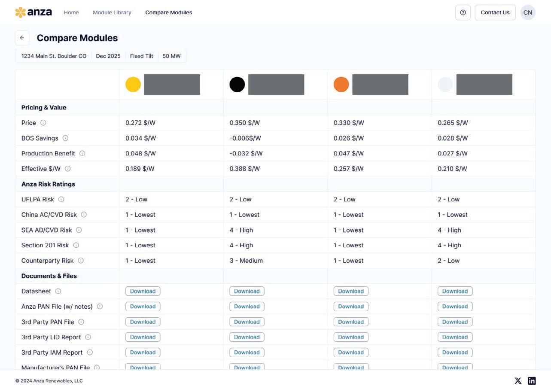The width and height of the screenshot is (551, 392).
Task: Download 3rd Party PAN File for yellow module
Action: tap(143, 322)
